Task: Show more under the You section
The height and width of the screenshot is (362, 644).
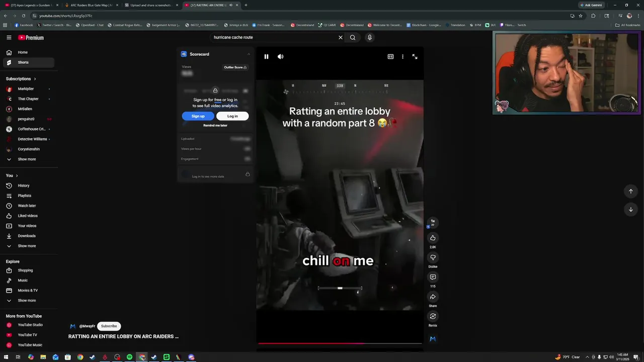Action: (x=29, y=246)
